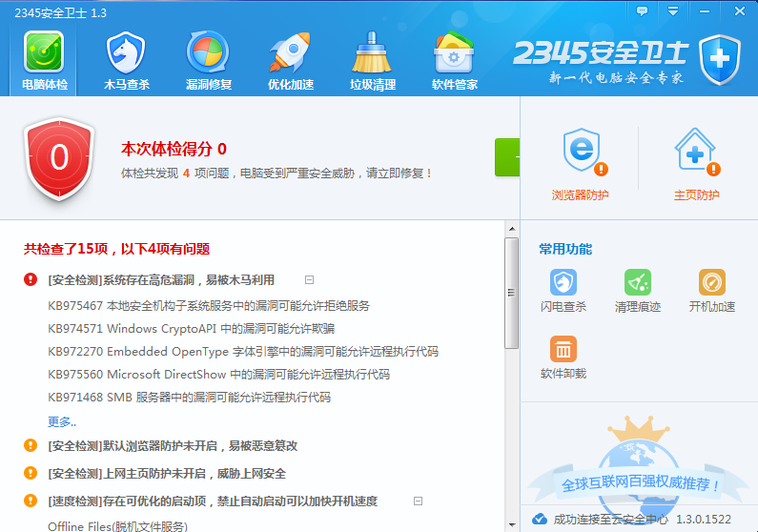Select 默认浏览器防护未开启 issue row
Screen dimensions: 758x532
(x=173, y=445)
